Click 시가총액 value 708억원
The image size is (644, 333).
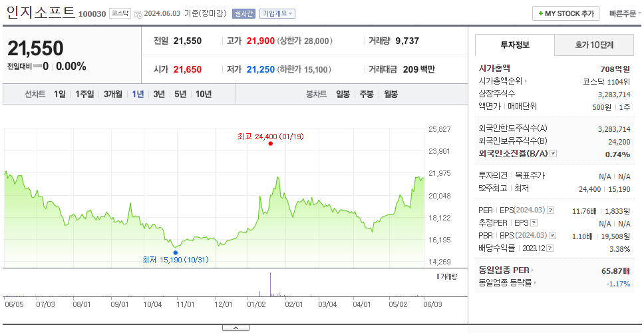[615, 69]
